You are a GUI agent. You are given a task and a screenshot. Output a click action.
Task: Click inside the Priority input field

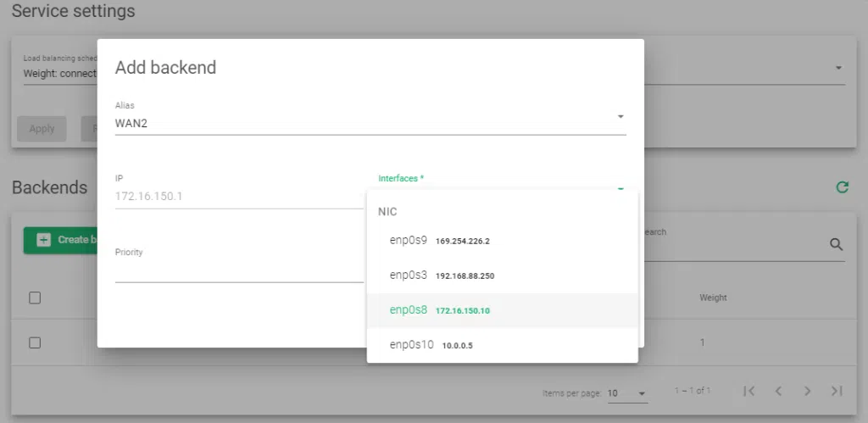[x=239, y=270]
